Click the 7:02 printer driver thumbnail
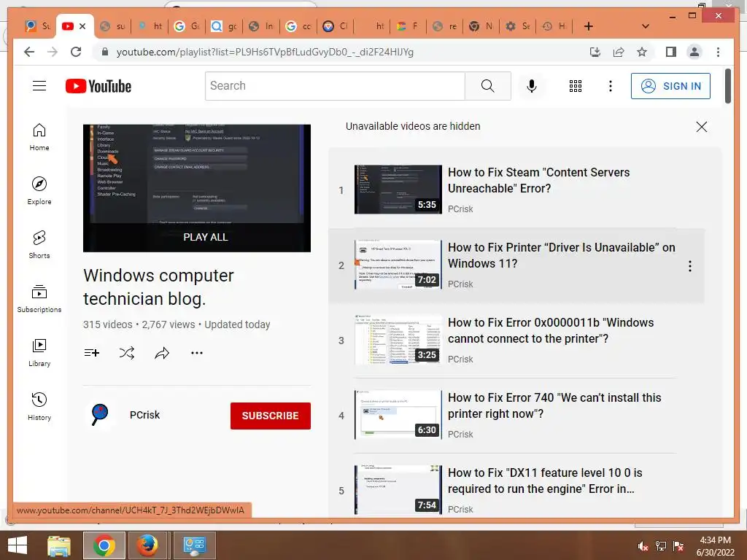 tap(398, 264)
